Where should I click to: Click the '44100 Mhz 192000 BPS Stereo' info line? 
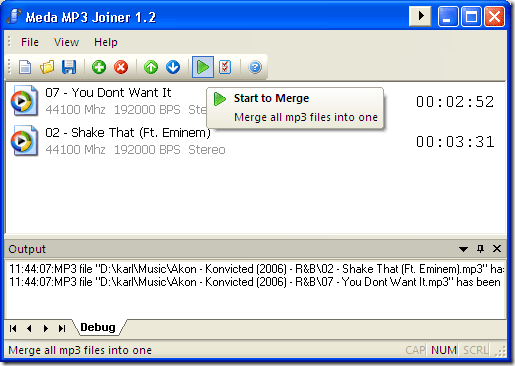(135, 150)
